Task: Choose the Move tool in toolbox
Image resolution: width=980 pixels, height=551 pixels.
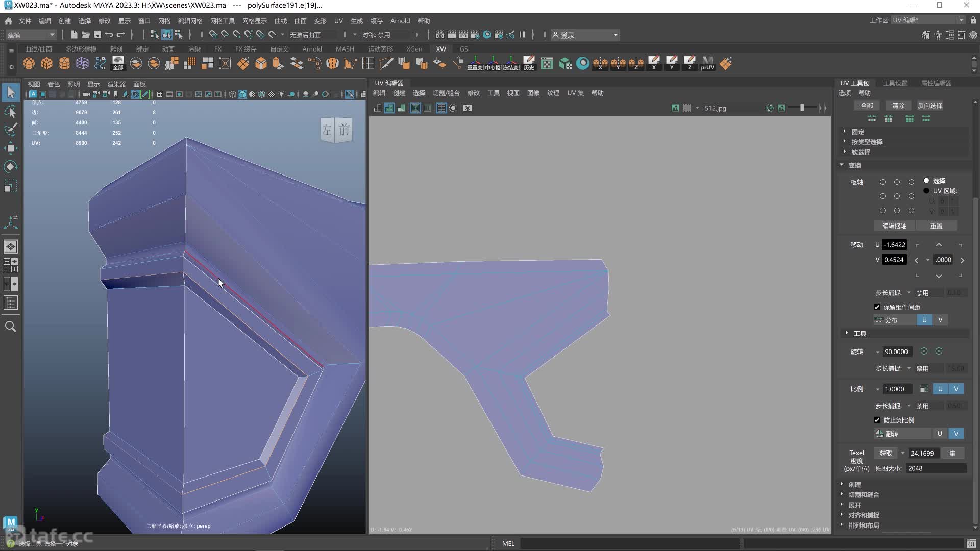Action: (11, 148)
